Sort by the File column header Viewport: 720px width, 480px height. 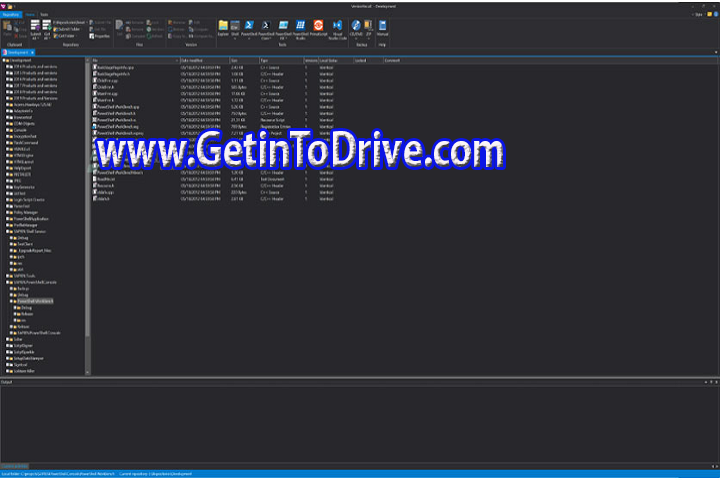pos(135,61)
